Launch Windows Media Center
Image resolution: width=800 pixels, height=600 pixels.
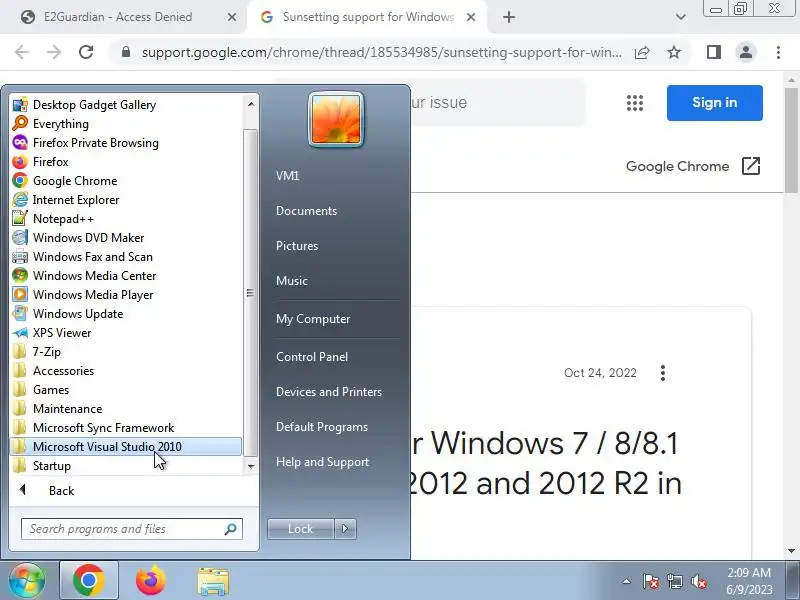coord(126,276)
